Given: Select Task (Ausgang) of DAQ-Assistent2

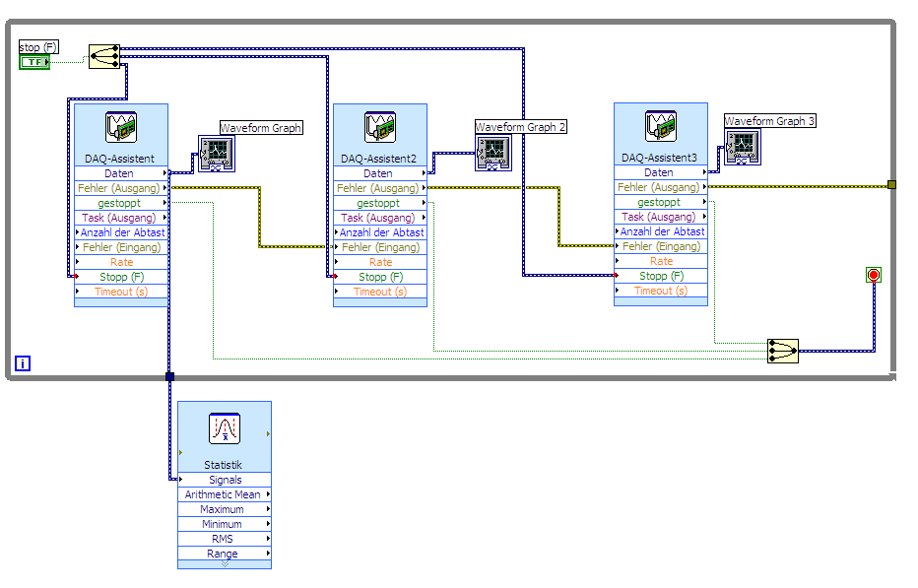Looking at the screenshot, I should click(x=380, y=218).
